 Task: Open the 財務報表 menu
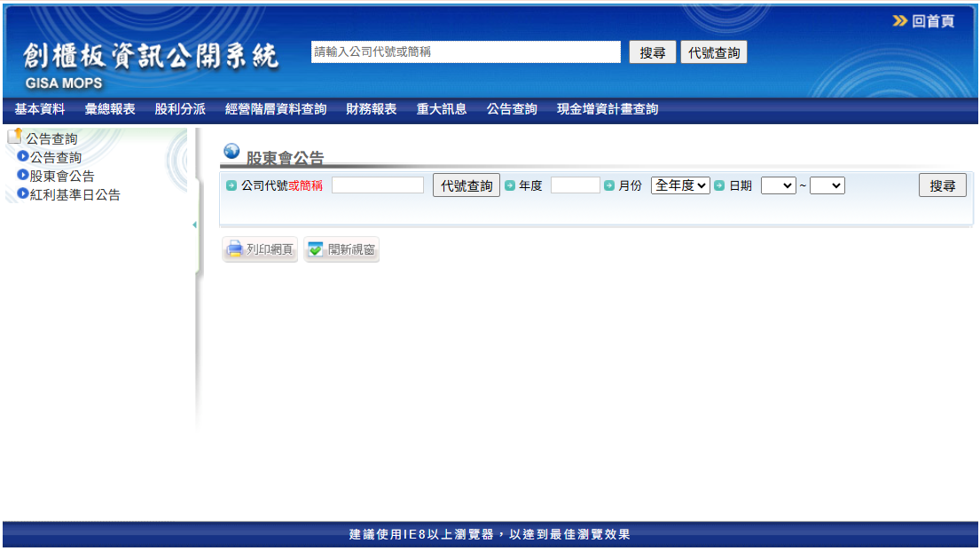pos(372,109)
